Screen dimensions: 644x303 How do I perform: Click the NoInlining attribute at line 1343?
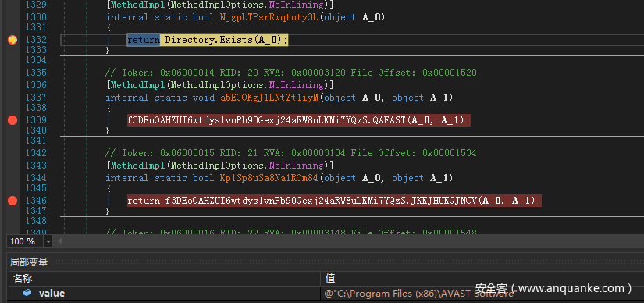[x=296, y=166]
